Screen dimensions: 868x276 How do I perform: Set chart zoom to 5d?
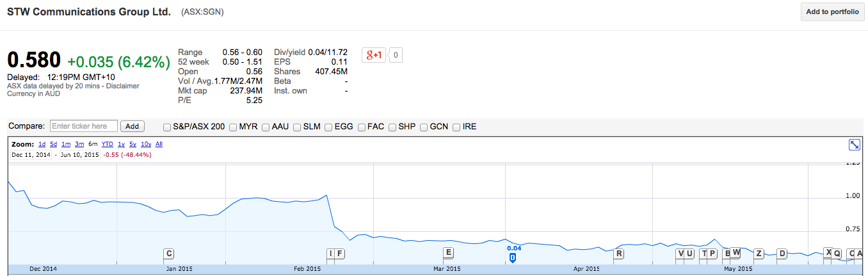[x=54, y=144]
